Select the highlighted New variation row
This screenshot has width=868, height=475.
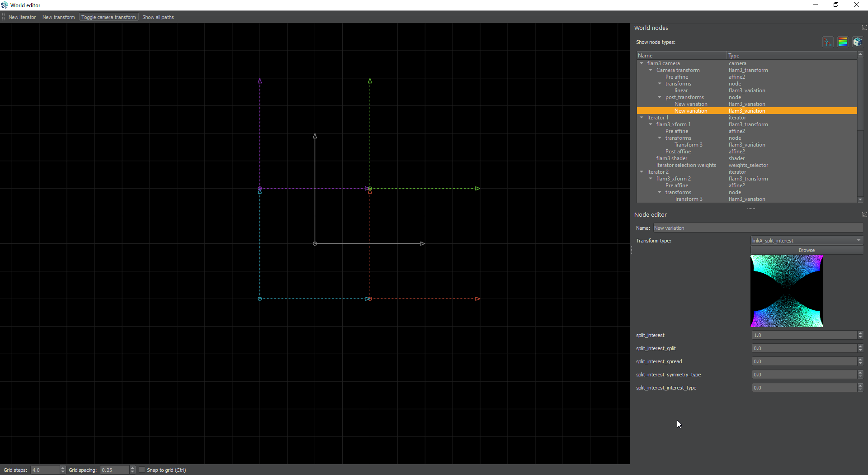coord(747,111)
